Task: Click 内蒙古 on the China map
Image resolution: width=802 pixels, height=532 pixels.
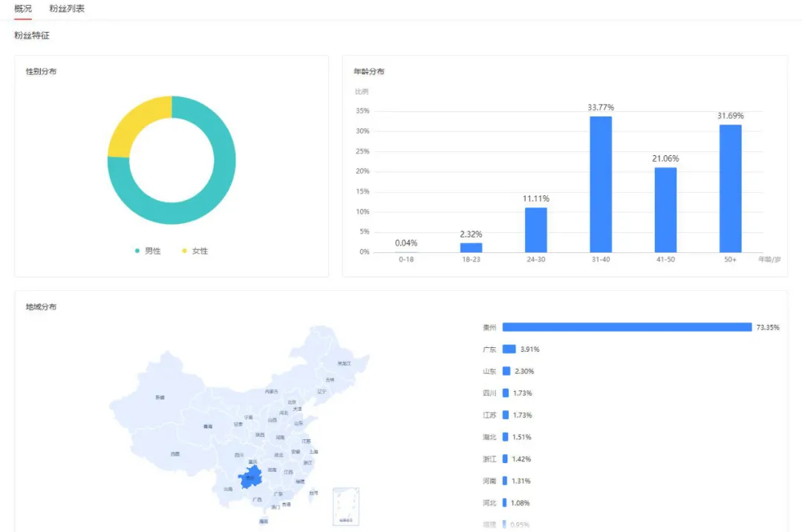Action: tap(272, 392)
